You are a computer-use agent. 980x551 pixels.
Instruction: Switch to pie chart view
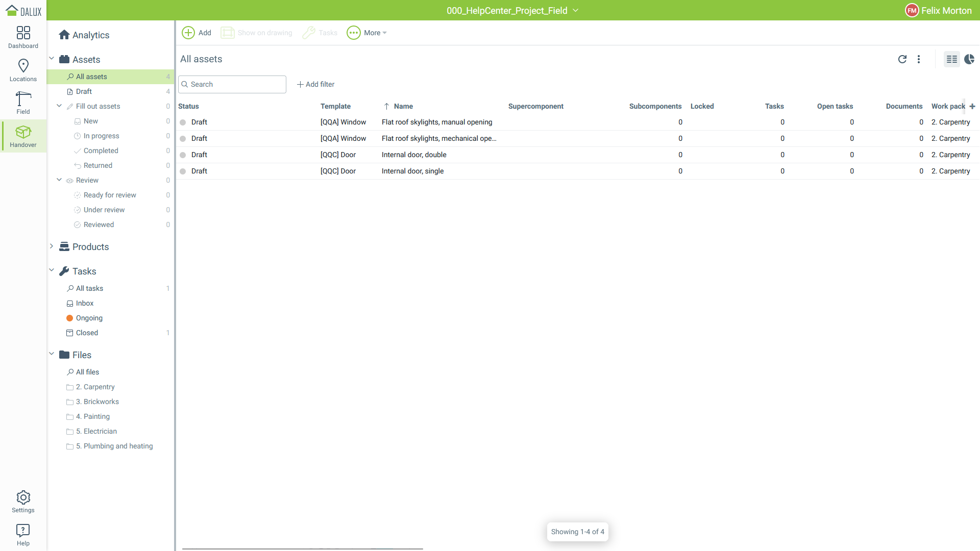point(969,59)
